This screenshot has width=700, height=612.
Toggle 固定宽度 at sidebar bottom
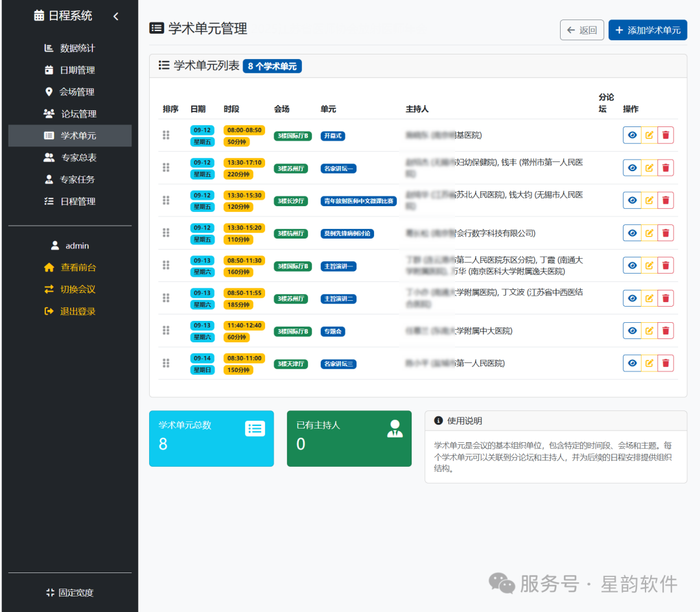(x=69, y=593)
